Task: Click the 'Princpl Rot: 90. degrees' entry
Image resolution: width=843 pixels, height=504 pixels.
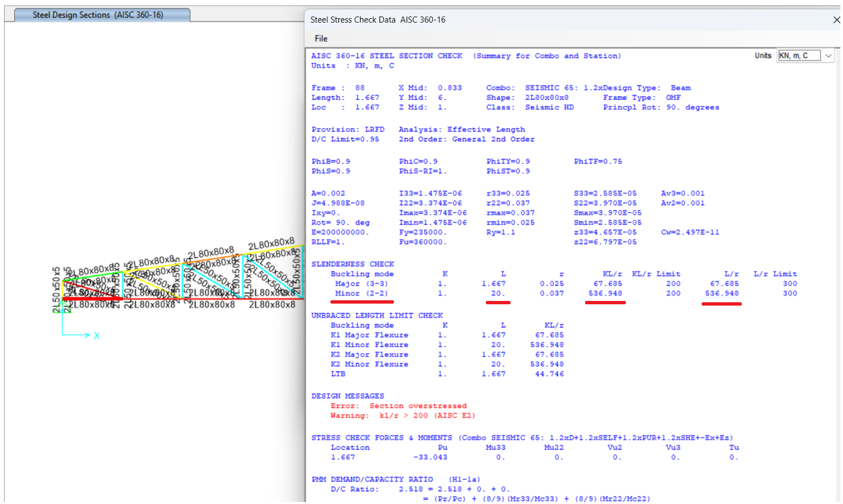Action: pyautogui.click(x=661, y=107)
